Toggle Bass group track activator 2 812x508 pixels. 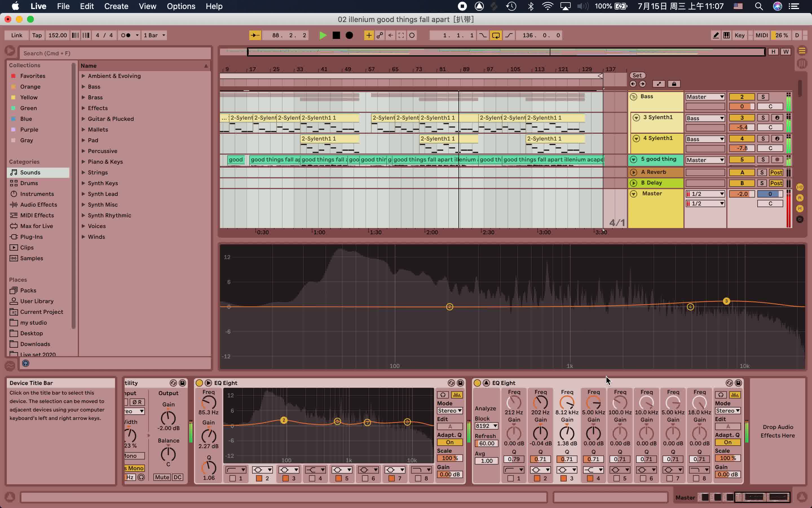pos(742,97)
